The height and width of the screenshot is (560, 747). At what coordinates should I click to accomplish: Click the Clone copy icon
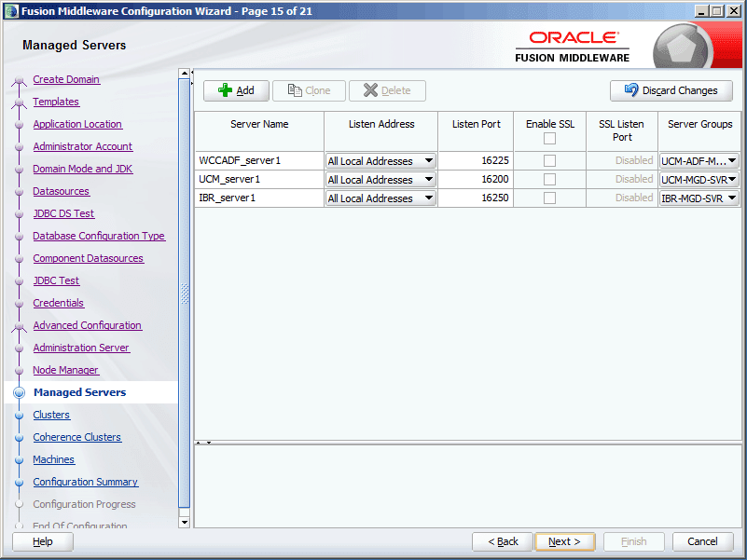click(295, 90)
